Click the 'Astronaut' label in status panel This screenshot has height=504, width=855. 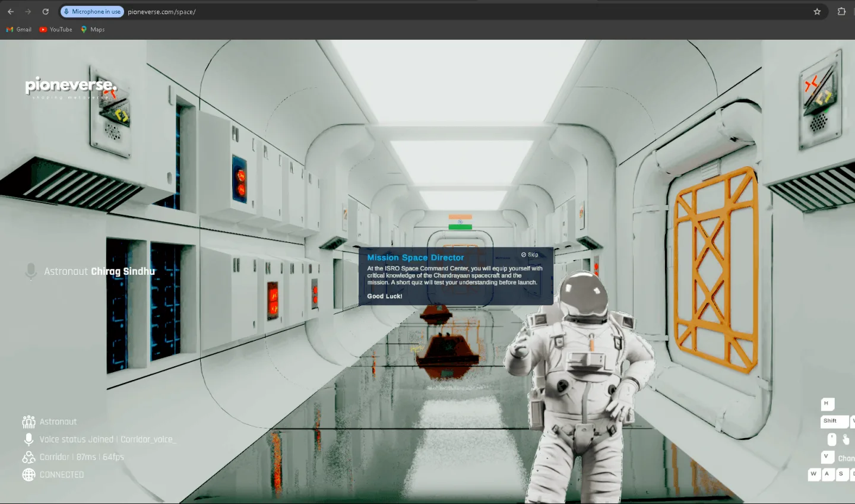click(58, 421)
